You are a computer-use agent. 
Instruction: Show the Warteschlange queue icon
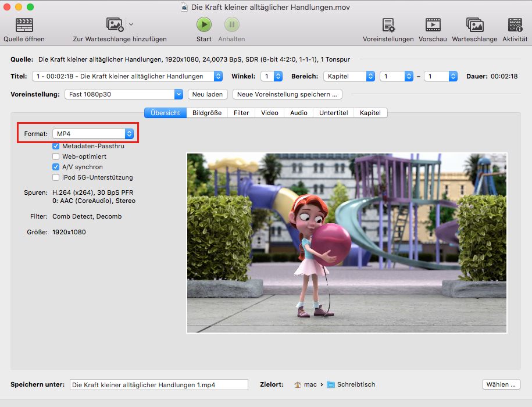[x=474, y=25]
